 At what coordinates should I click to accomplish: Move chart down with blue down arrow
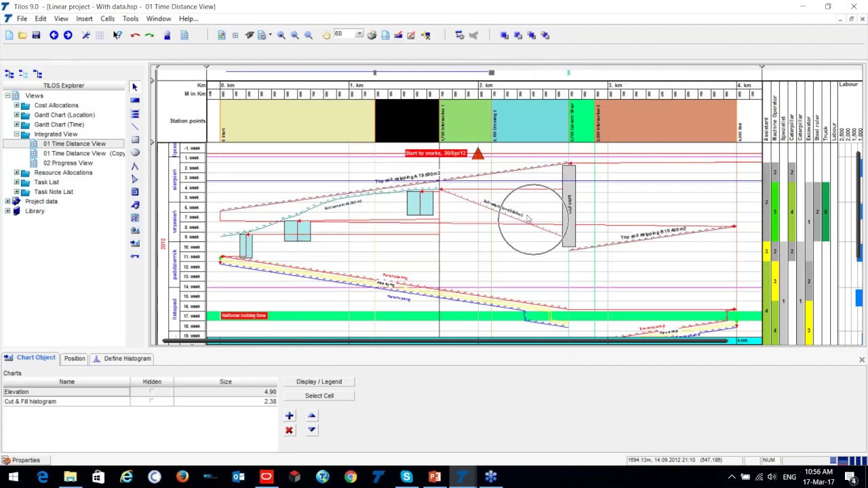pyautogui.click(x=311, y=430)
